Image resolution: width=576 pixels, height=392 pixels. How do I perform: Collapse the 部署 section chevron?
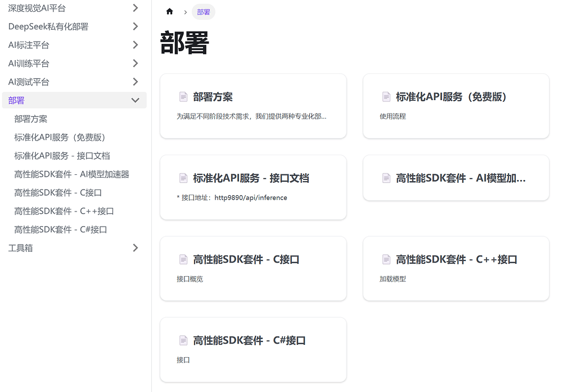click(x=135, y=100)
